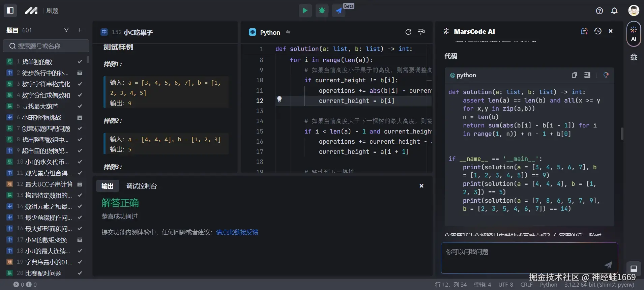Click the lightbulb hint on line 12

click(x=279, y=99)
